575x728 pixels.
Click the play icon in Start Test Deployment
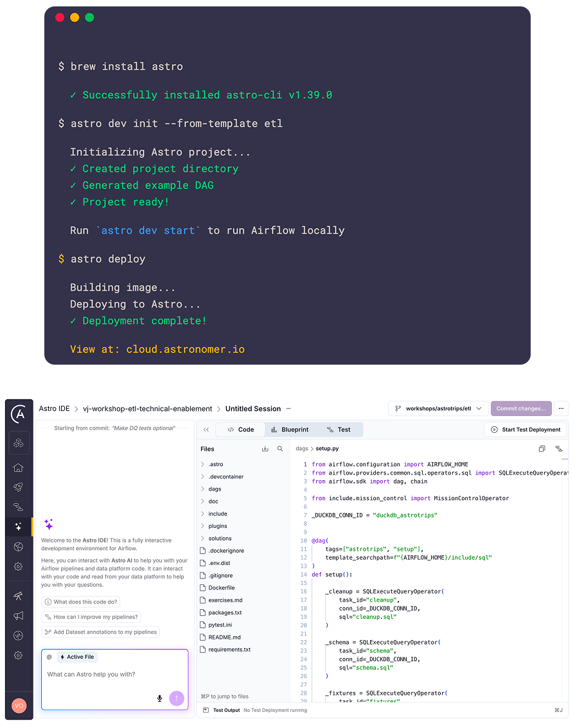pos(495,429)
